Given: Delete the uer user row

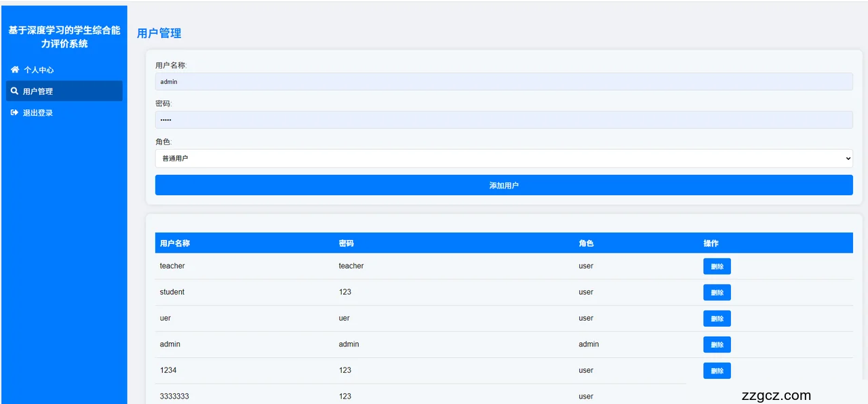Looking at the screenshot, I should coord(717,319).
